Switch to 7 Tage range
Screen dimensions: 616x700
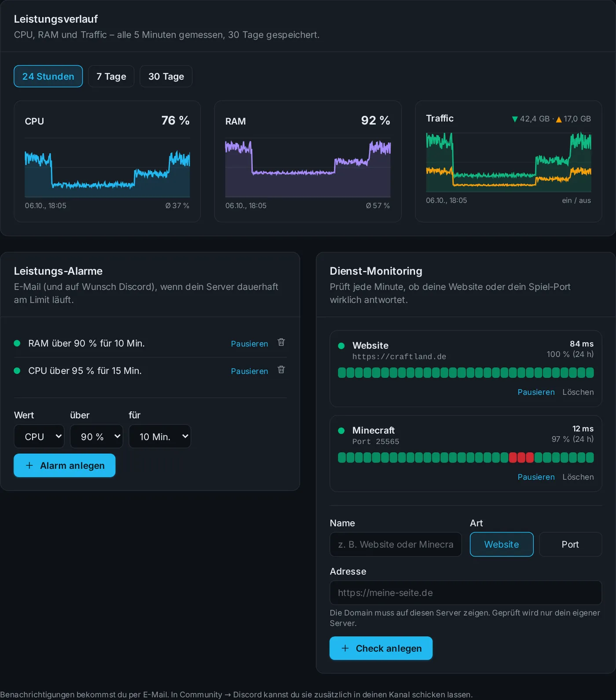111,76
